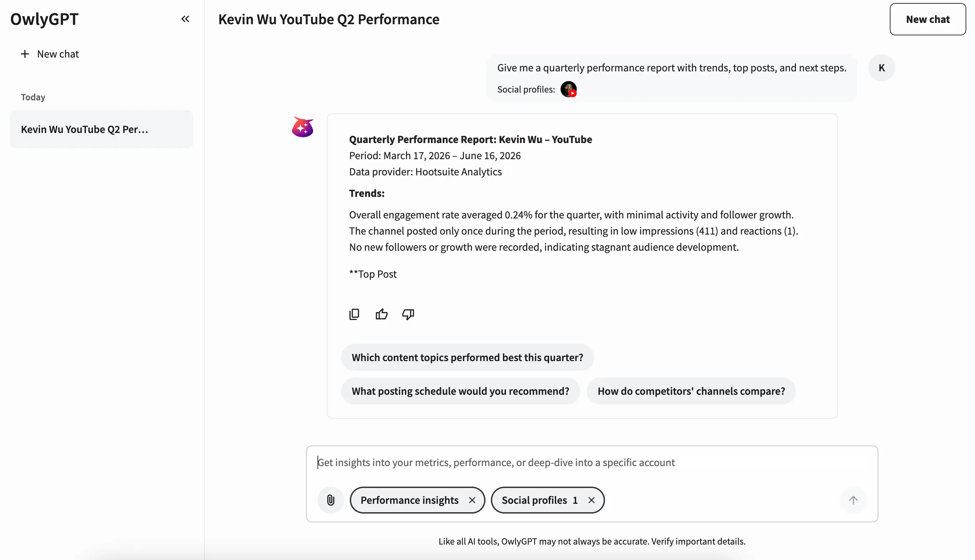Click the Trends: heading

pyautogui.click(x=367, y=193)
